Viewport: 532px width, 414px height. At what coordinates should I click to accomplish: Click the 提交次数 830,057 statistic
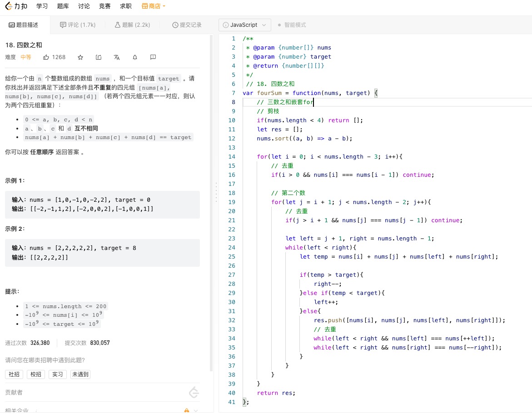pyautogui.click(x=87, y=343)
